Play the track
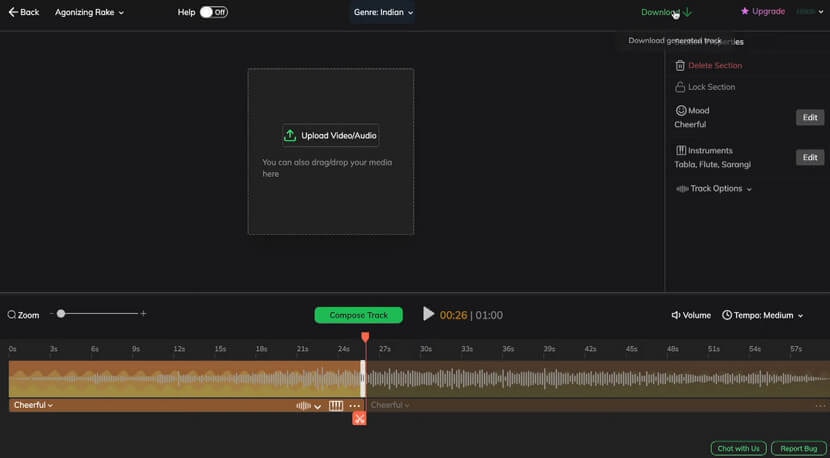Viewport: 830px width, 458px height. [428, 314]
